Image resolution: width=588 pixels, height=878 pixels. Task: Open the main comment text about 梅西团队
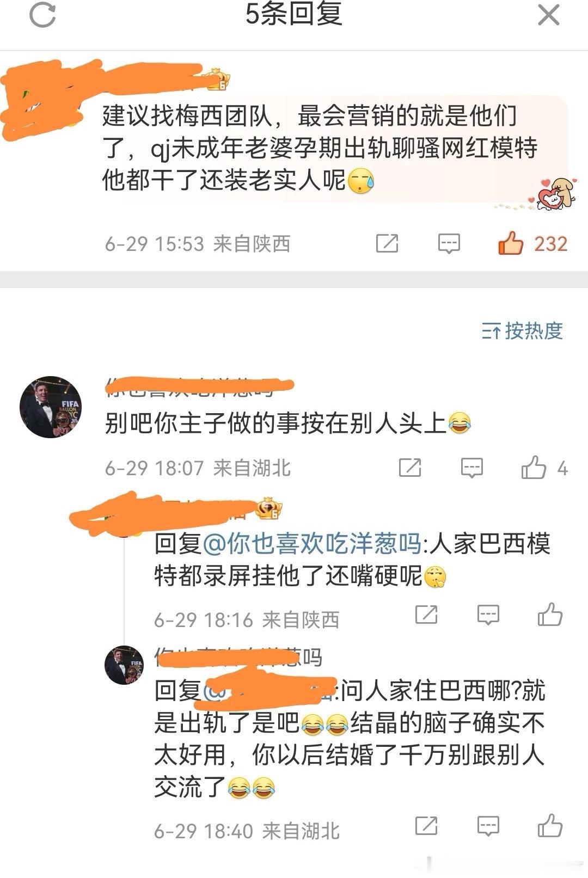tap(320, 148)
